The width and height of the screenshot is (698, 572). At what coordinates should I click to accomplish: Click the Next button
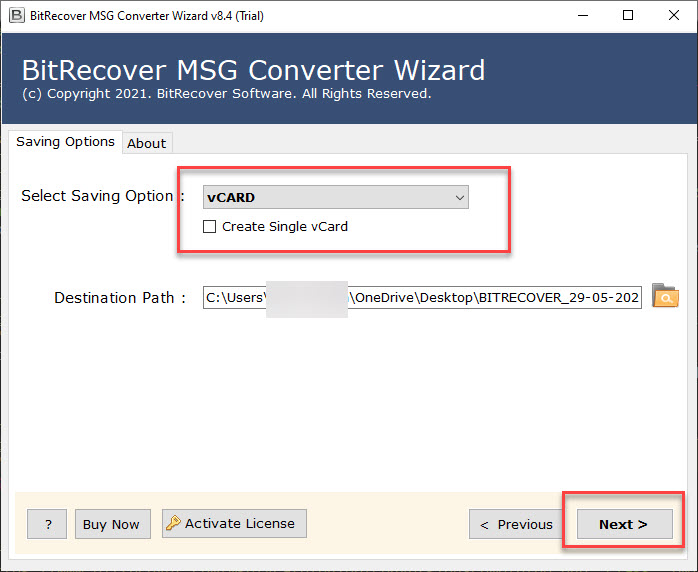624,524
